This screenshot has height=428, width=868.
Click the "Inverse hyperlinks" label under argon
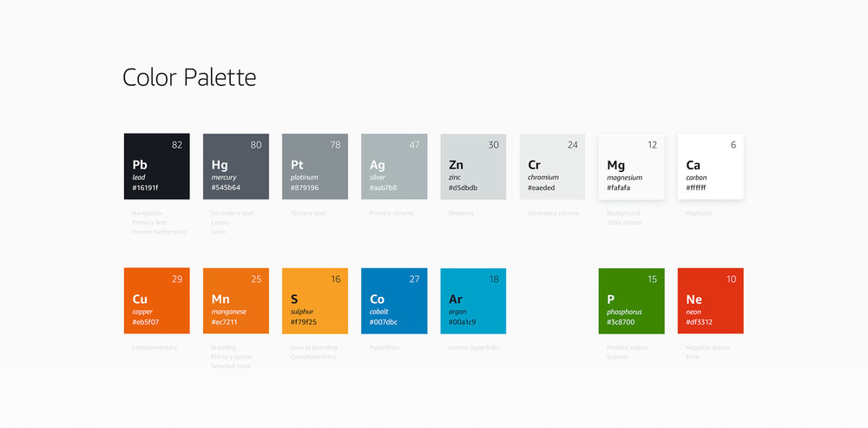(474, 348)
